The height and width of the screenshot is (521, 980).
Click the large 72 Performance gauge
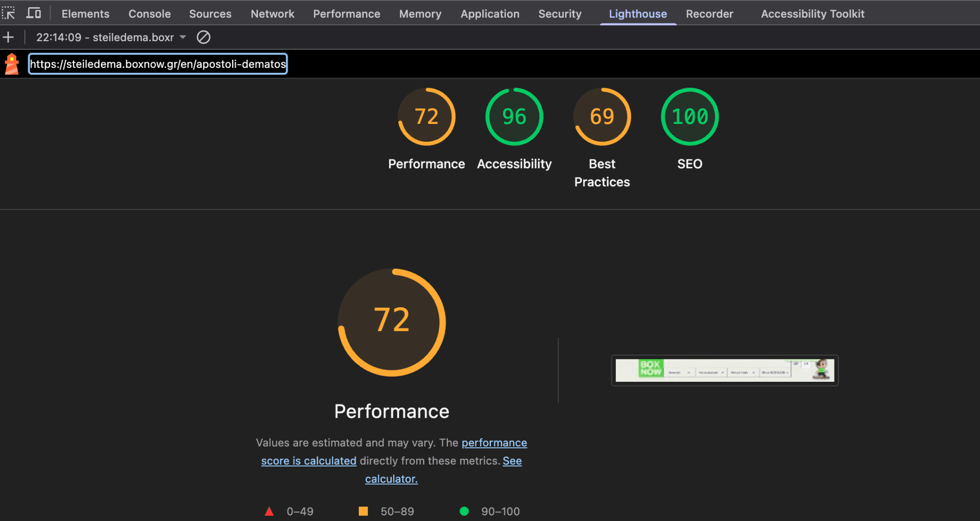pyautogui.click(x=392, y=322)
